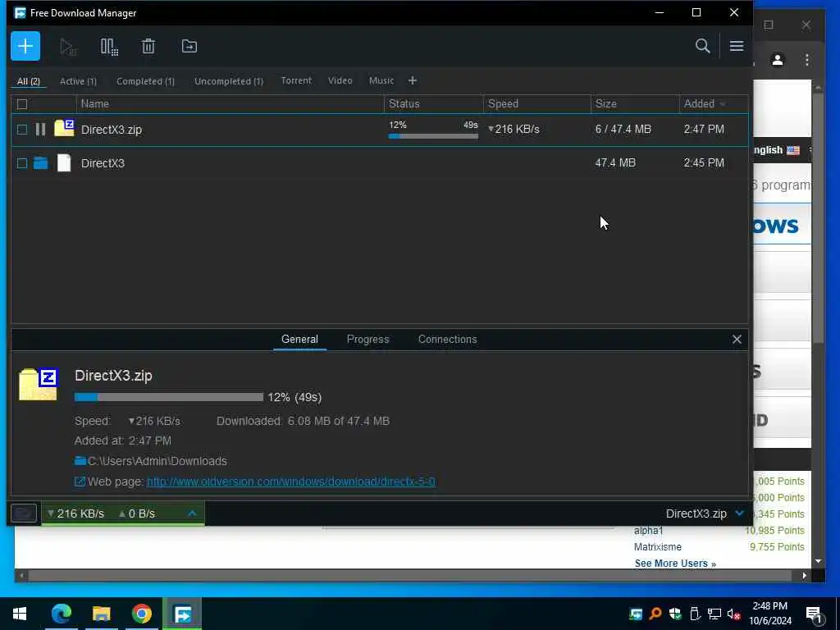Click the 216 KB/s download speed in the status bar
This screenshot has height=630, width=840.
pyautogui.click(x=75, y=514)
